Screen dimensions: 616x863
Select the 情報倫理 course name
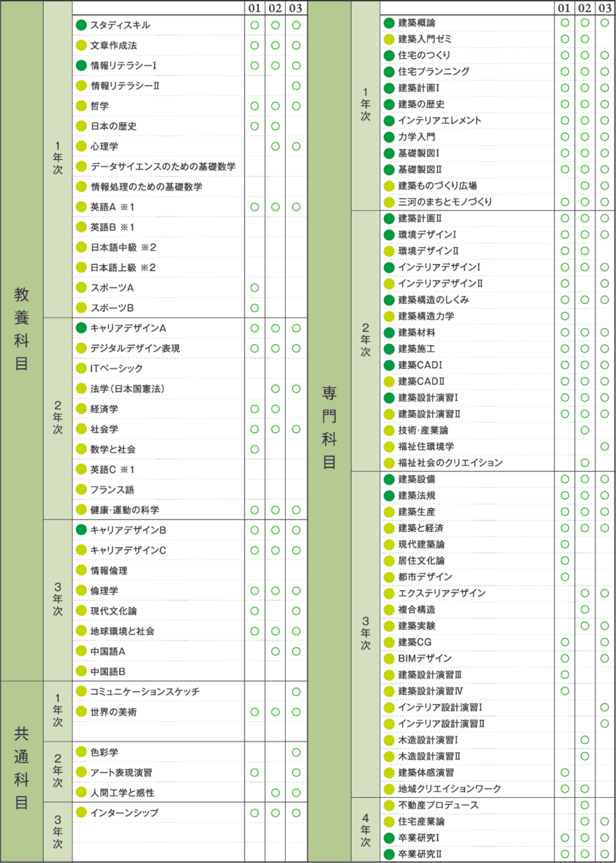[x=109, y=571]
